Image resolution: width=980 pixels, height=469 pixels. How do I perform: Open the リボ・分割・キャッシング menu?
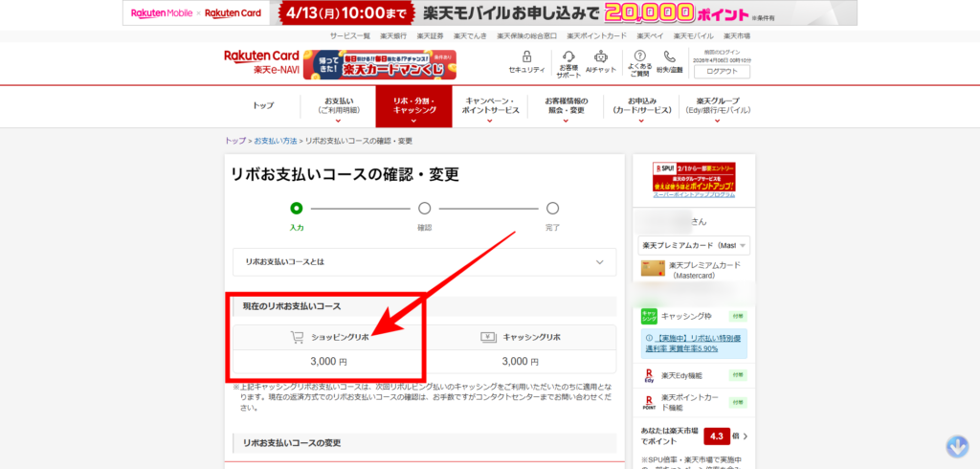coord(413,106)
